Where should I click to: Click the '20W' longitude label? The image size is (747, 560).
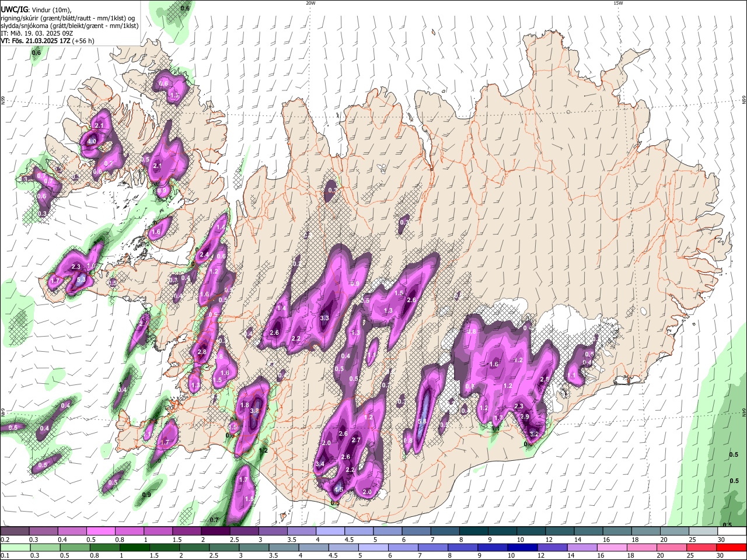click(x=310, y=3)
